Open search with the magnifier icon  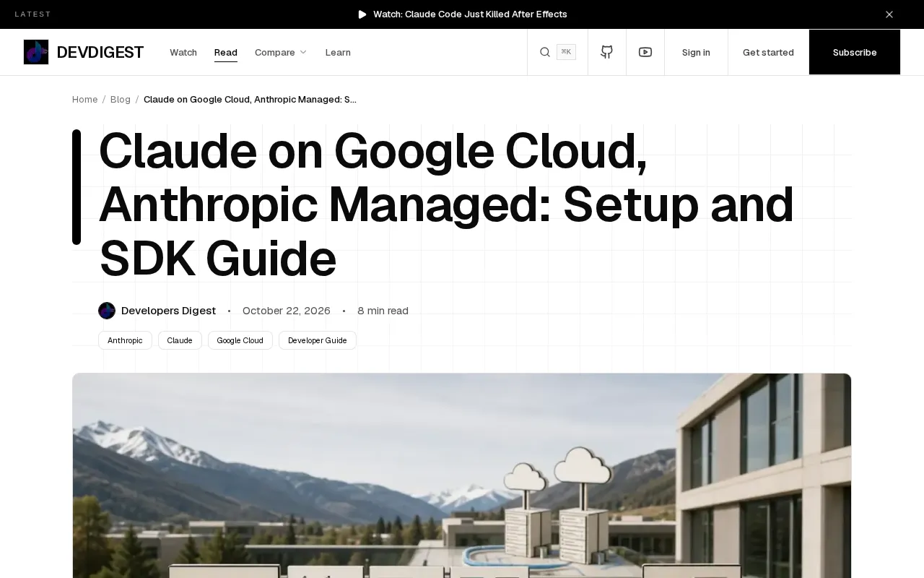tap(545, 52)
